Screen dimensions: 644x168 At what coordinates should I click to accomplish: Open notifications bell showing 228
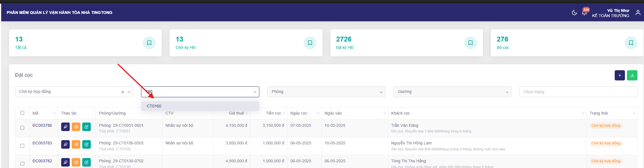tap(584, 13)
